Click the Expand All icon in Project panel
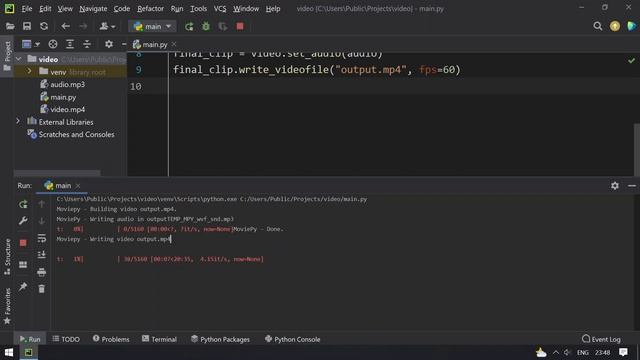The width and height of the screenshot is (640, 360). click(x=70, y=44)
